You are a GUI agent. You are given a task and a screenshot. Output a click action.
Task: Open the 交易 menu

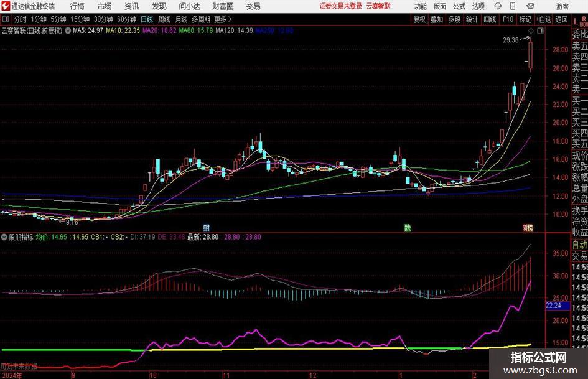click(253, 6)
